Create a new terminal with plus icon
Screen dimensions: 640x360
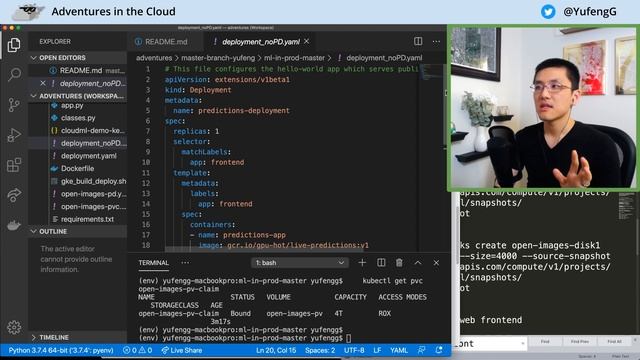pos(362,263)
